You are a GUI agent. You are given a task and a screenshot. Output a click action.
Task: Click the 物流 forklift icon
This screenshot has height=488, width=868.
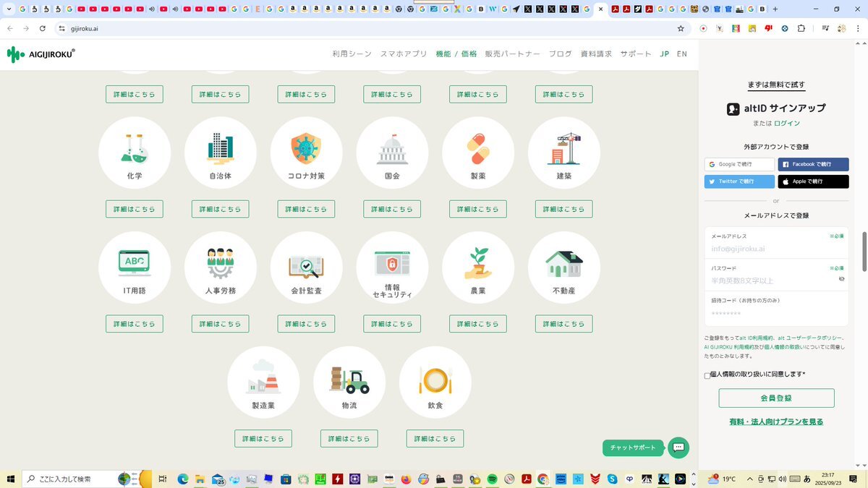(349, 379)
